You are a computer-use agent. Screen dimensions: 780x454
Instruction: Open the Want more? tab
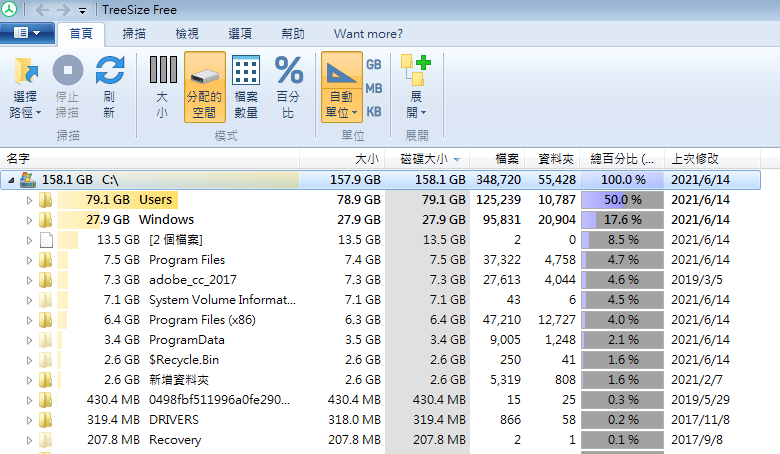pyautogui.click(x=368, y=34)
